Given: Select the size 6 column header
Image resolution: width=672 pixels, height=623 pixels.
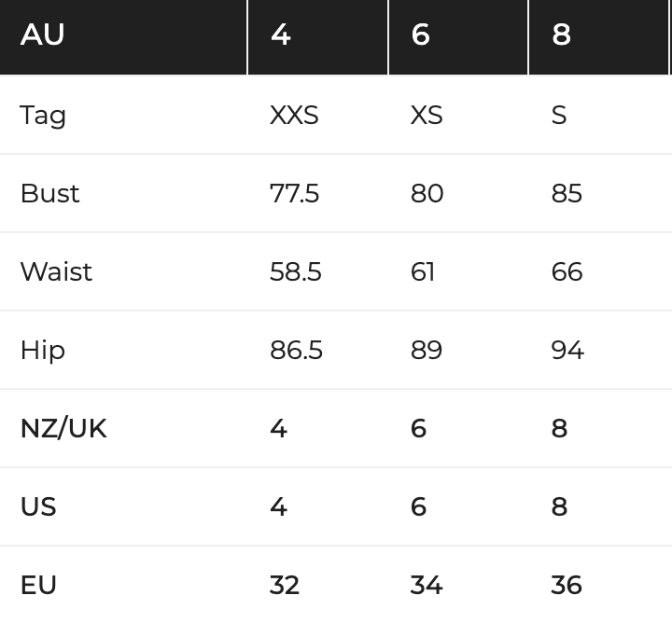Looking at the screenshot, I should click(458, 36).
